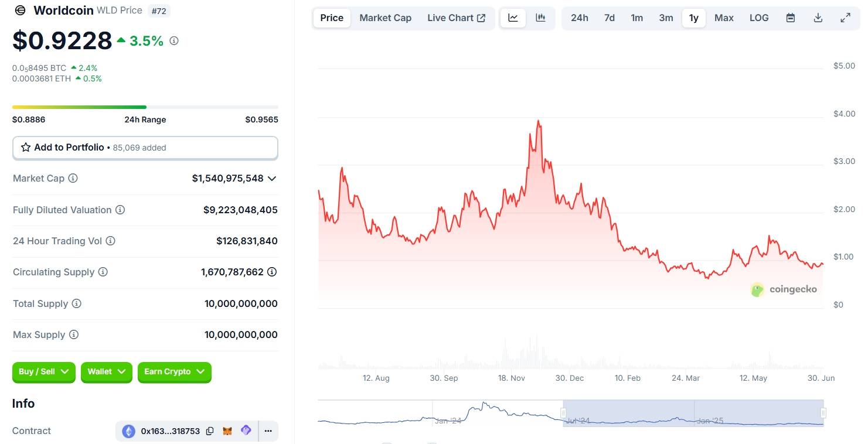The height and width of the screenshot is (444, 868).
Task: Set chart range to 1m
Action: point(637,18)
